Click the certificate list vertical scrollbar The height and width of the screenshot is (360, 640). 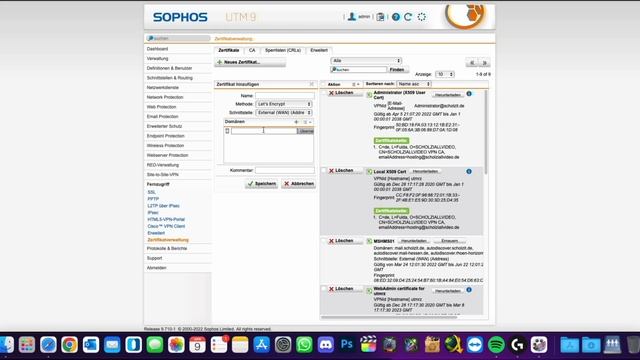pos(486,132)
